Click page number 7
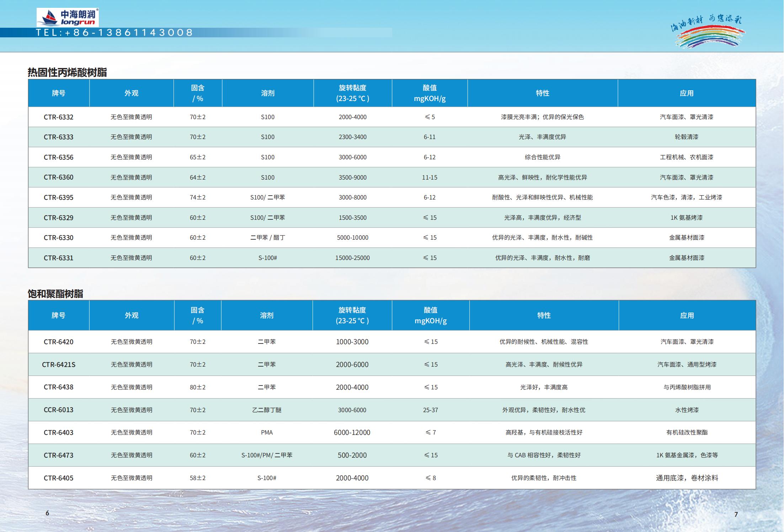This screenshot has width=784, height=532. click(x=736, y=514)
